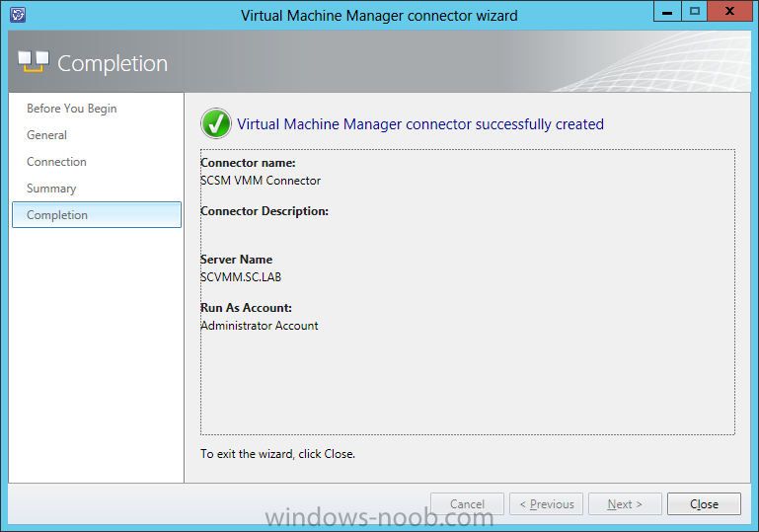Click the wizard app icon in title bar
Image resolution: width=759 pixels, height=532 pixels.
pyautogui.click(x=18, y=15)
